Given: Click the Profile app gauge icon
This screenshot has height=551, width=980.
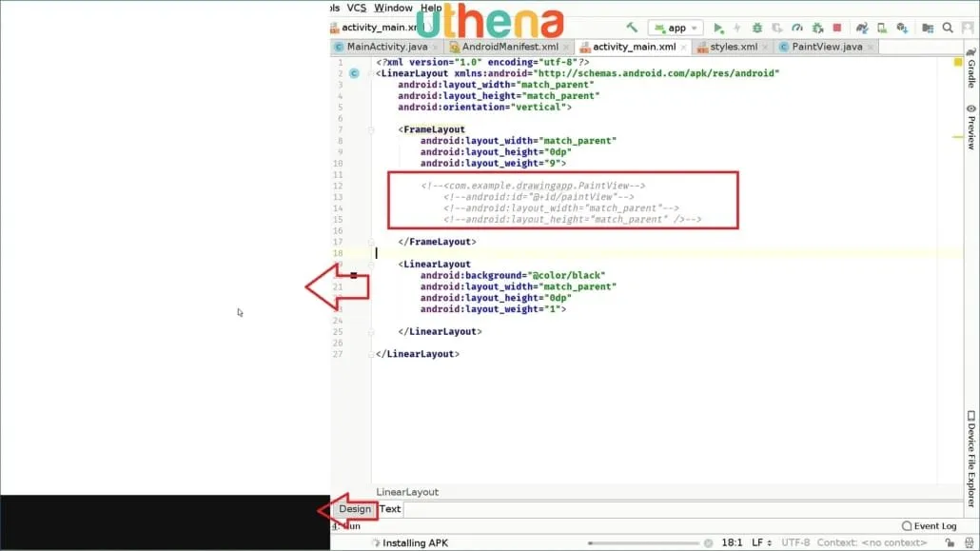Looking at the screenshot, I should 797,28.
